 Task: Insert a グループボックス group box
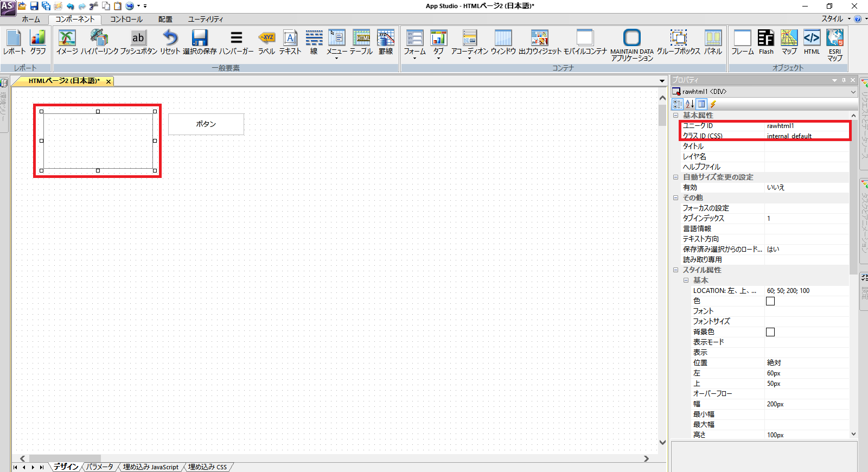[679, 42]
